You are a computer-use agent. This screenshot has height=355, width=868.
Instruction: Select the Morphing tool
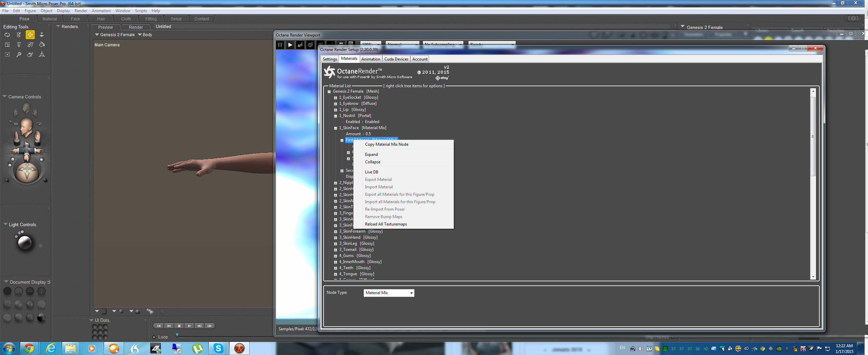(30, 54)
